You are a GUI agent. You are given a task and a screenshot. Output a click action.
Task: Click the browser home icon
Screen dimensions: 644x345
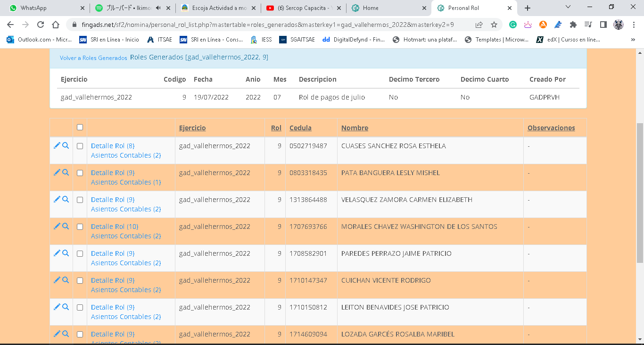(x=56, y=25)
